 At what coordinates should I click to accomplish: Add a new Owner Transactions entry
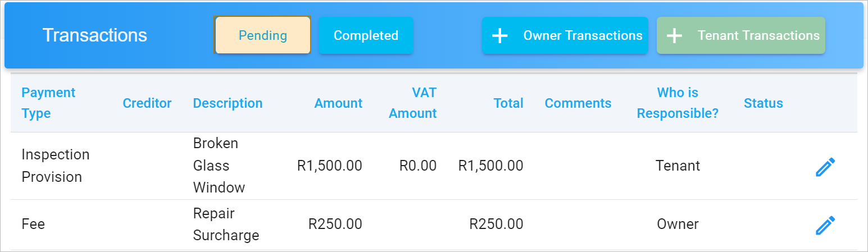(565, 35)
